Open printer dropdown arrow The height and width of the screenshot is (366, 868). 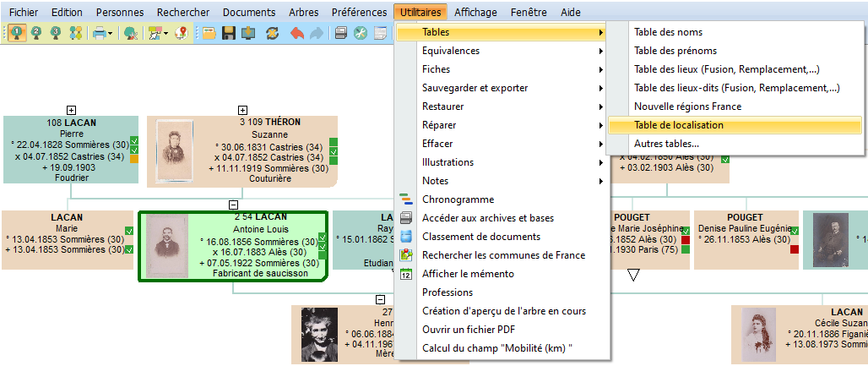click(110, 35)
